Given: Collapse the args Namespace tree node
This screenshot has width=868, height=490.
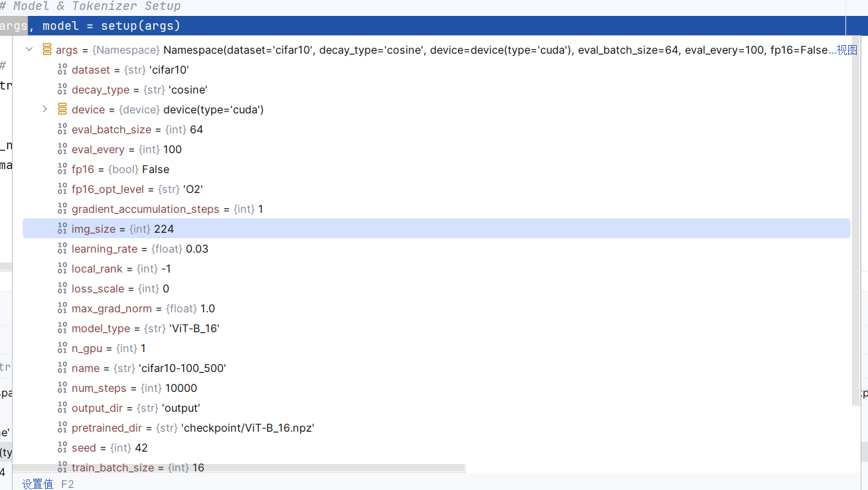Looking at the screenshot, I should click(29, 50).
